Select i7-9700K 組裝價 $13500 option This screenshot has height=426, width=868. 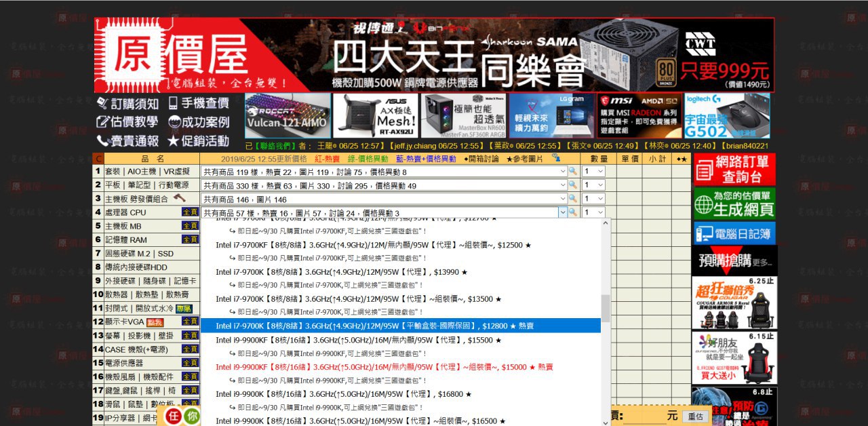click(x=401, y=298)
